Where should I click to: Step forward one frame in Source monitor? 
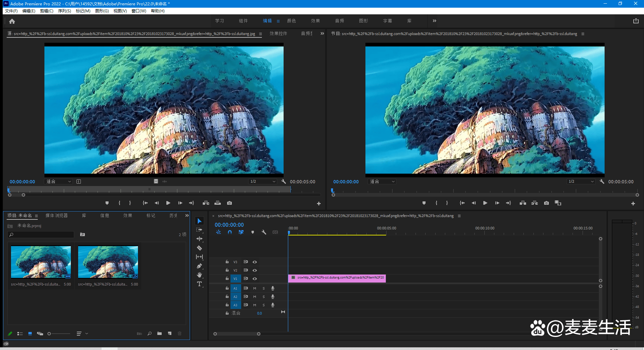(x=180, y=203)
